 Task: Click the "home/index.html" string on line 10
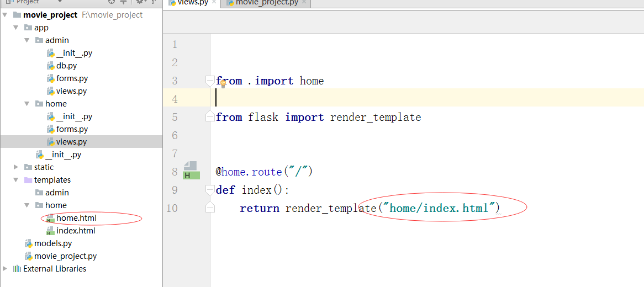tap(438, 208)
